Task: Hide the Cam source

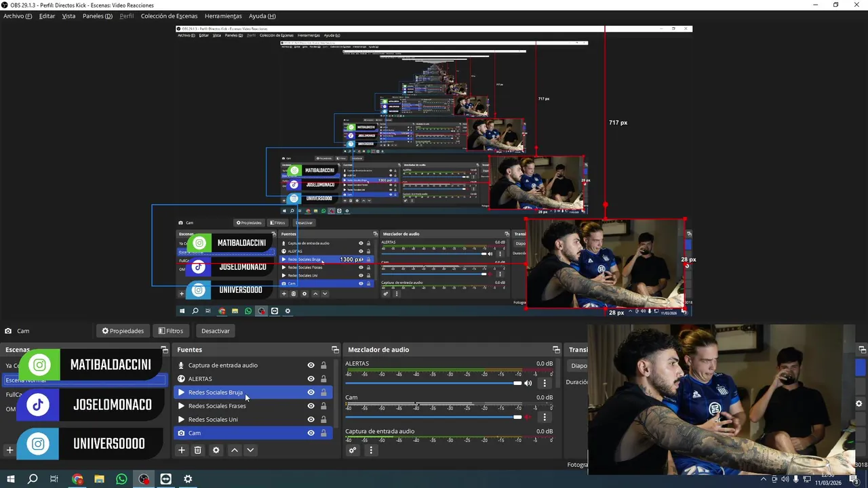Action: 311,433
